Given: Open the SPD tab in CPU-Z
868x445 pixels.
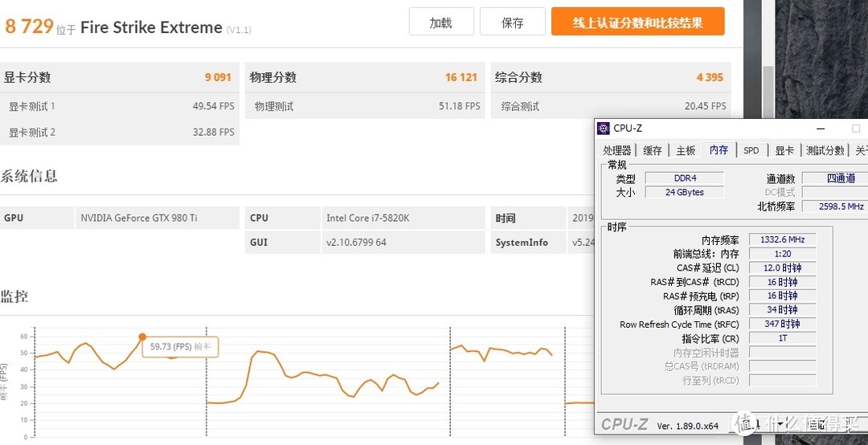Looking at the screenshot, I should (751, 150).
